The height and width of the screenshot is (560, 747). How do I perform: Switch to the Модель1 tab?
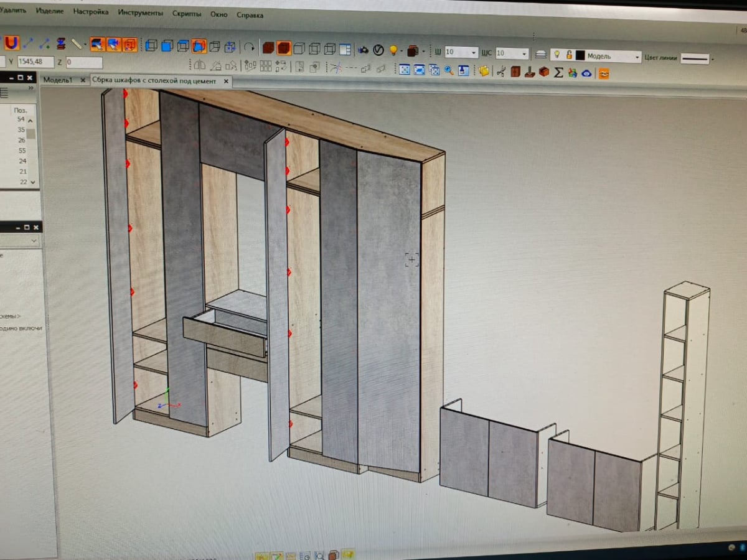coord(58,80)
